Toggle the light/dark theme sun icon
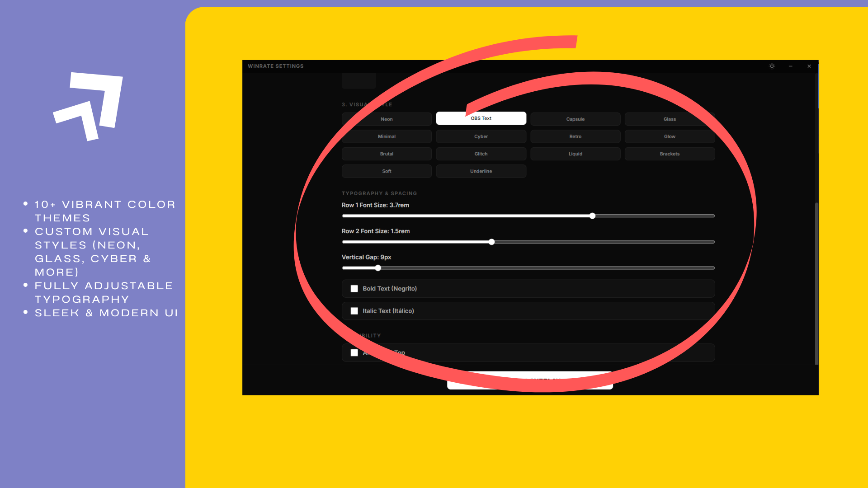Image resolution: width=868 pixels, height=488 pixels. point(772,66)
